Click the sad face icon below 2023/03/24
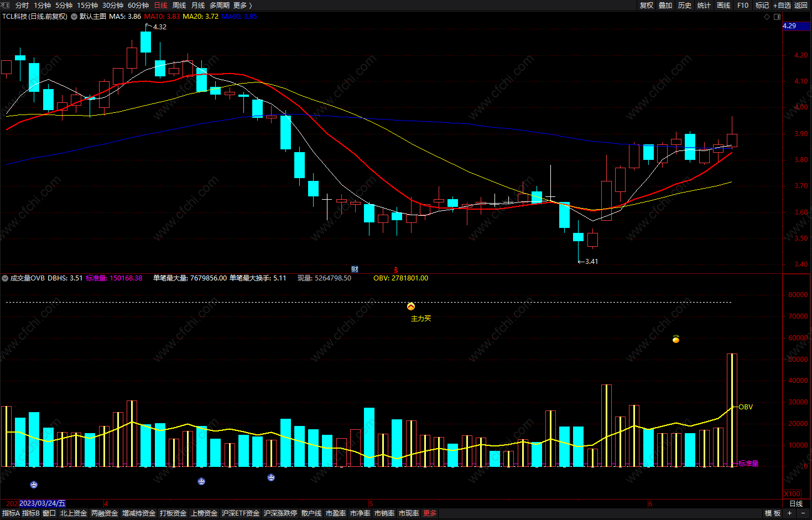The height and width of the screenshot is (520, 812). [x=34, y=485]
